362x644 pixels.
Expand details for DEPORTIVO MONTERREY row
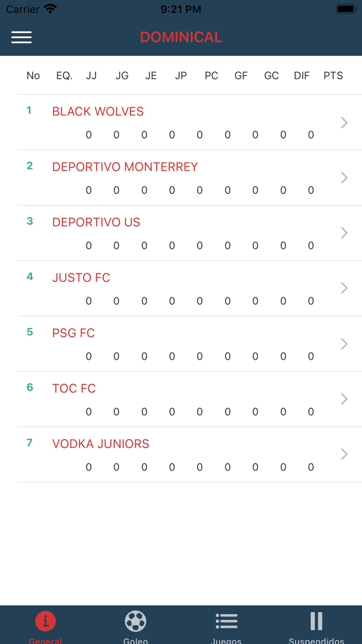tap(343, 178)
